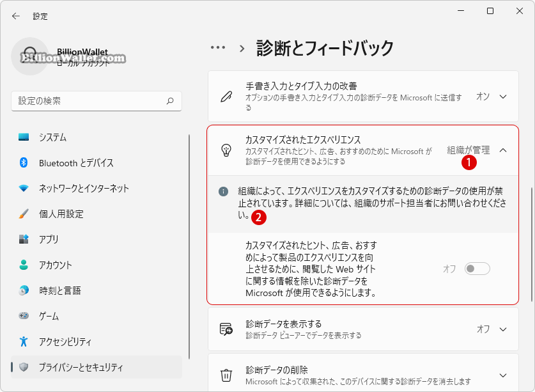Image resolution: width=535 pixels, height=392 pixels.
Task: Open アクセシビリティ settings
Action: 97,341
